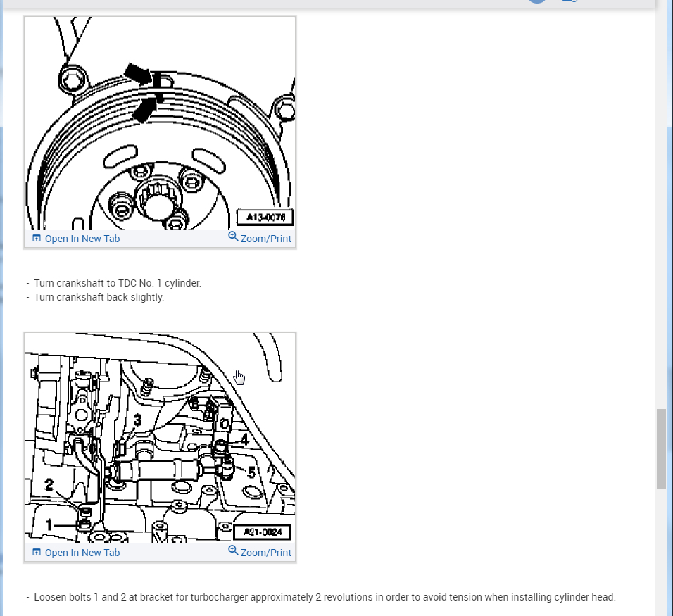
Task: Open In New Tab link under A13-0076 diagram
Action: tap(76, 239)
